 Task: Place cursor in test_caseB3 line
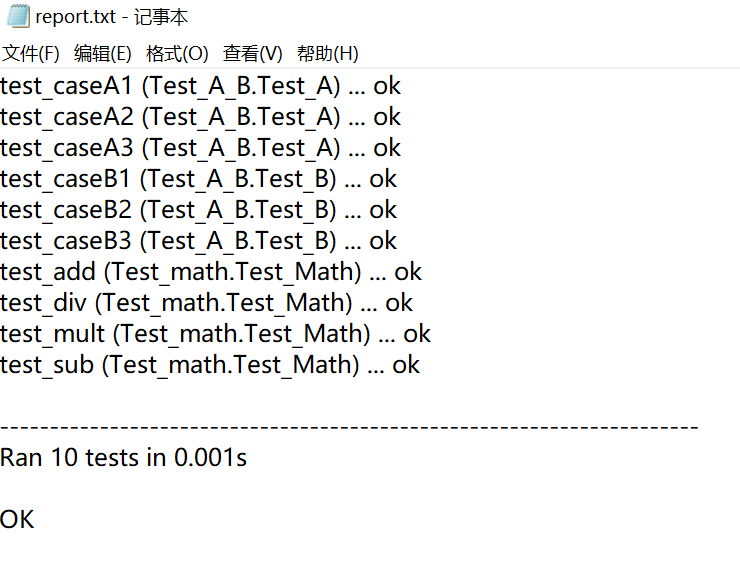[x=199, y=241]
